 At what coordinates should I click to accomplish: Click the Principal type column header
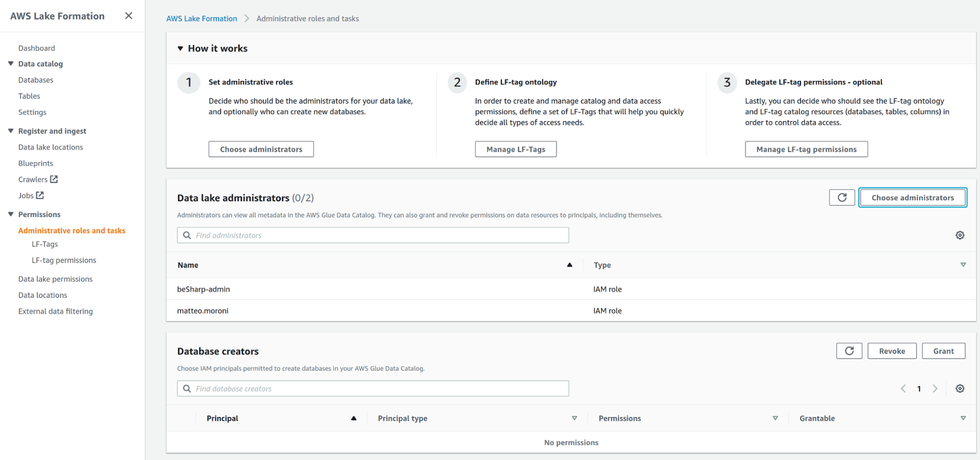click(x=402, y=418)
